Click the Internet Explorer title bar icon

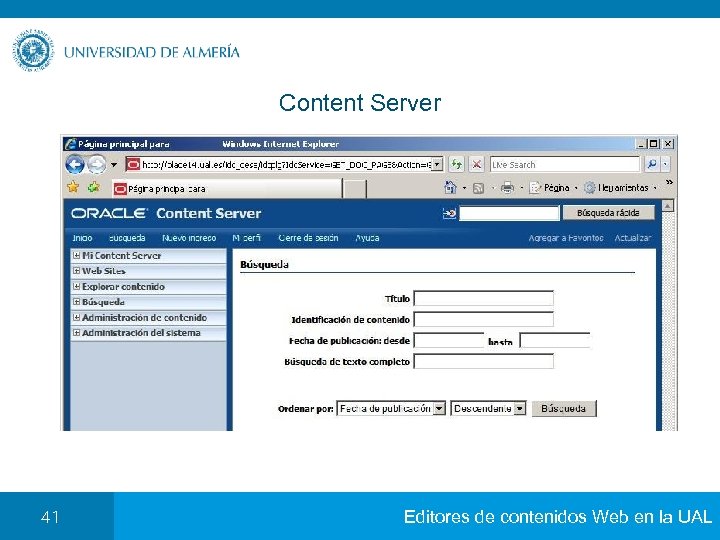pos(70,144)
